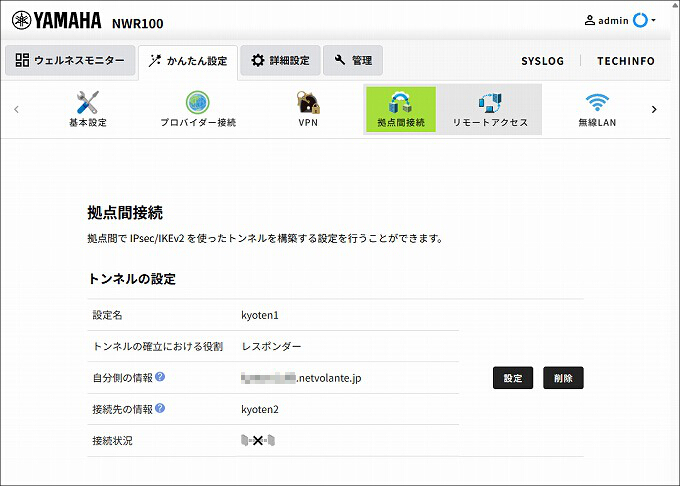Click the トンネルの確立における役割 label
The width and height of the screenshot is (680, 486).
[158, 346]
